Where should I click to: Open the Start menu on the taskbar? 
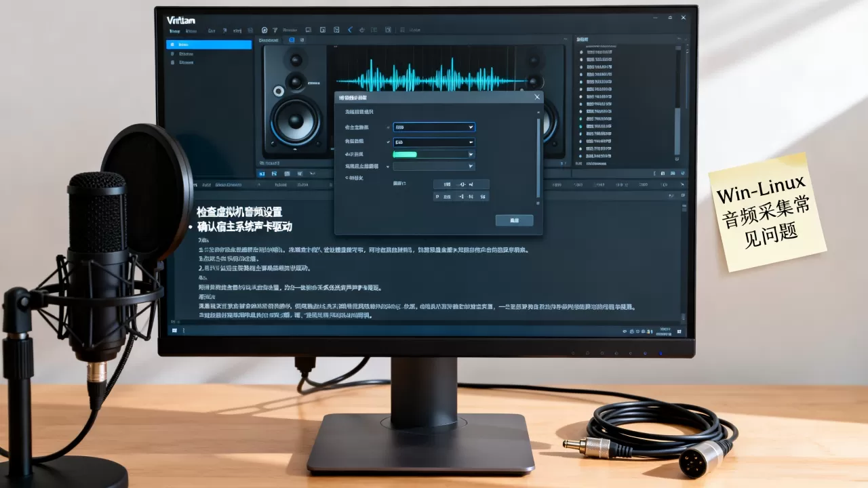tap(175, 331)
